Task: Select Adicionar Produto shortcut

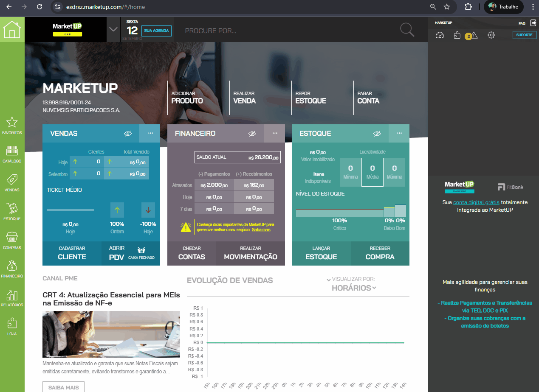Action: tap(187, 98)
